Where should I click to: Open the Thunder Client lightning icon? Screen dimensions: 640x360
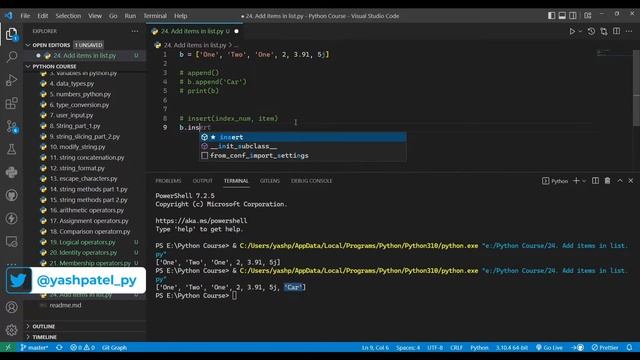click(11, 218)
